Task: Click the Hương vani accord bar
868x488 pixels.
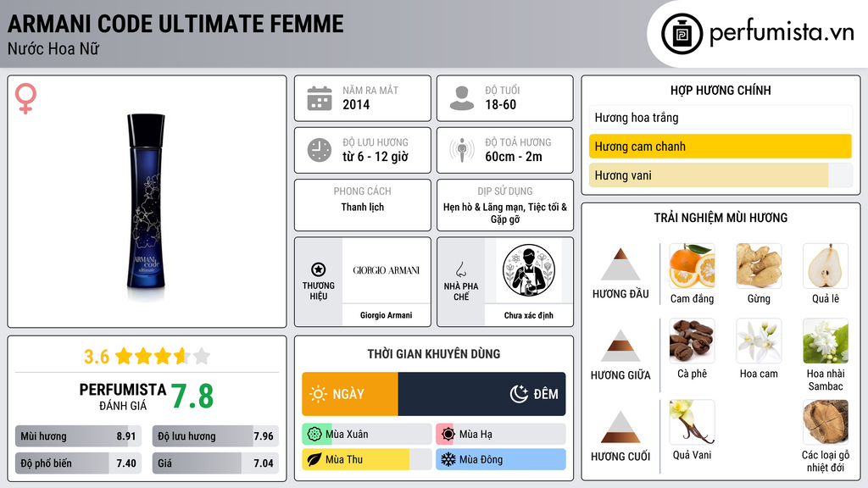Action: tap(721, 175)
